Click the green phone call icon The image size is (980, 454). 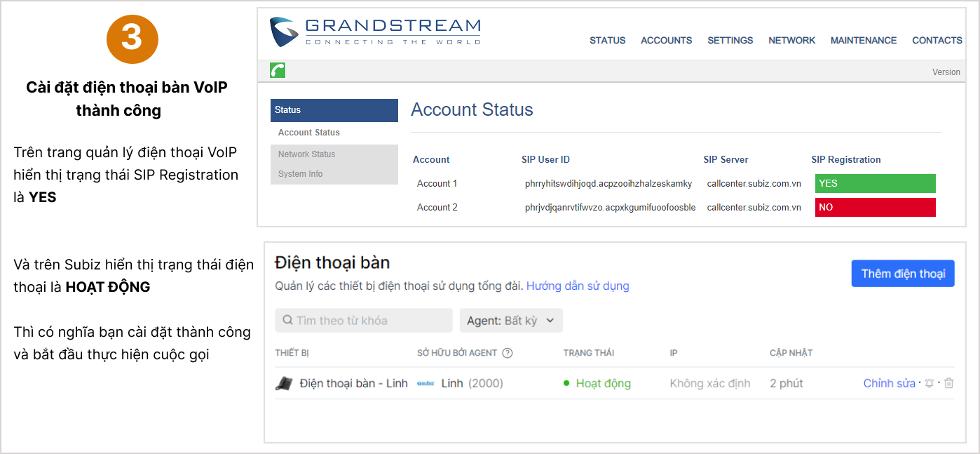[278, 70]
